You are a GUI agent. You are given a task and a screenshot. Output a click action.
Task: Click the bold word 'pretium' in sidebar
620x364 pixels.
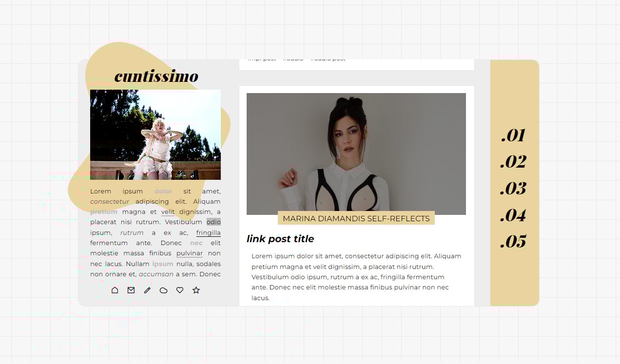pyautogui.click(x=104, y=212)
